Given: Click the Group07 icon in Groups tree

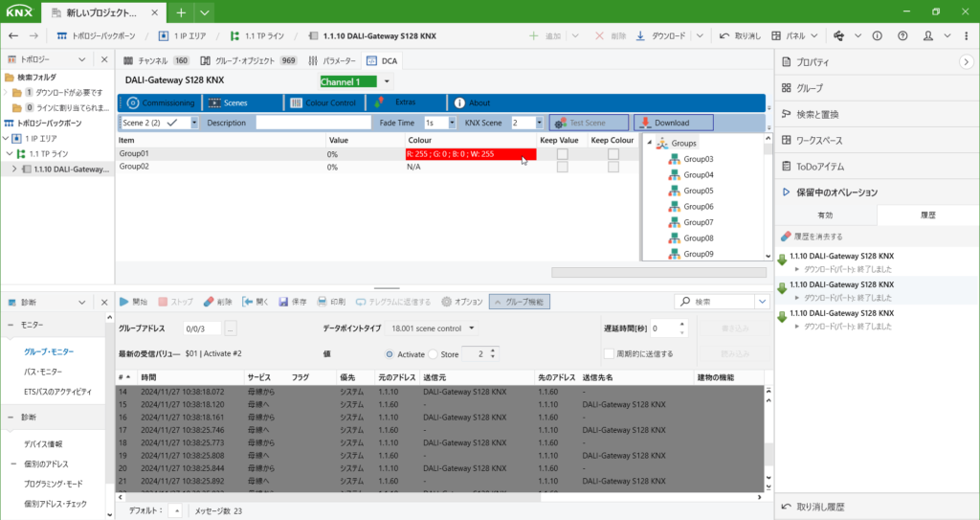Looking at the screenshot, I should [x=674, y=222].
